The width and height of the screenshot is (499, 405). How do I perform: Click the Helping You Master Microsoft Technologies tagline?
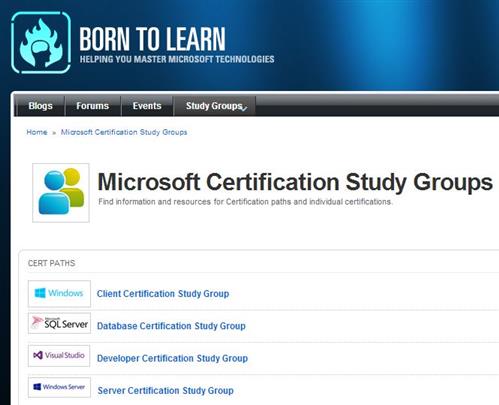pyautogui.click(x=177, y=59)
